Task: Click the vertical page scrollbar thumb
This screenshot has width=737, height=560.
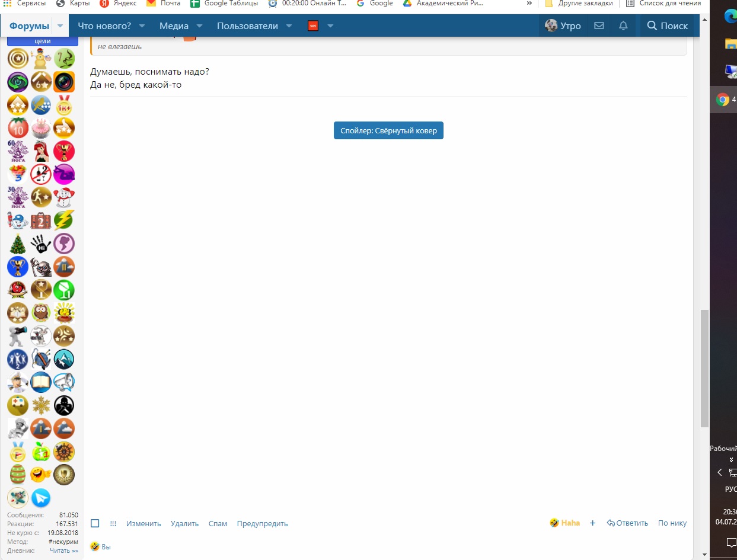Action: (x=704, y=368)
